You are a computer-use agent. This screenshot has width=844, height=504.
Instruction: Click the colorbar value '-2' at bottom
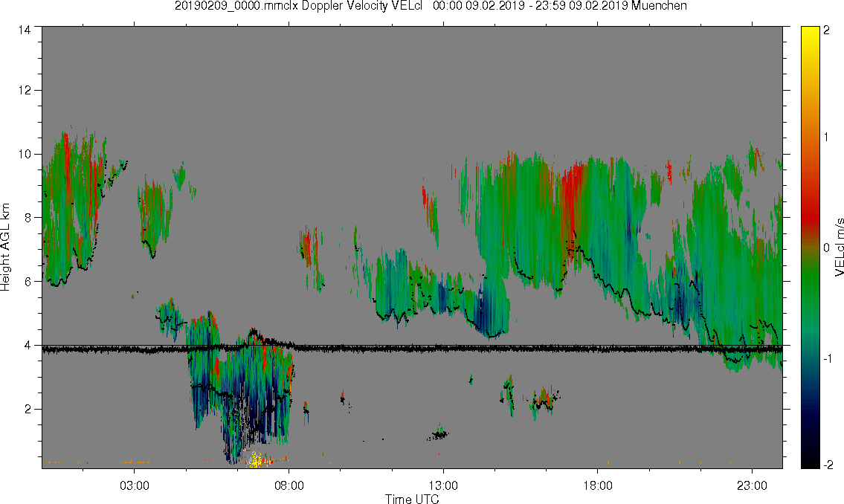click(x=828, y=465)
